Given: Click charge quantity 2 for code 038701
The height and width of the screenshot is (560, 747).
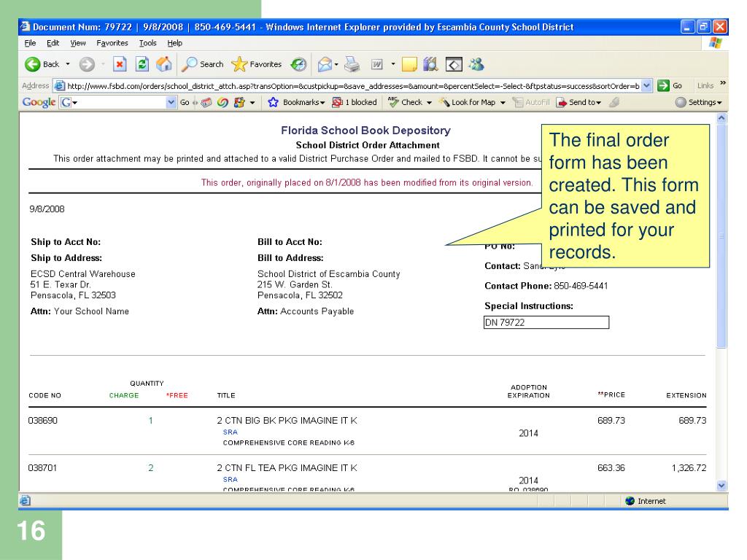Looking at the screenshot, I should 150,468.
